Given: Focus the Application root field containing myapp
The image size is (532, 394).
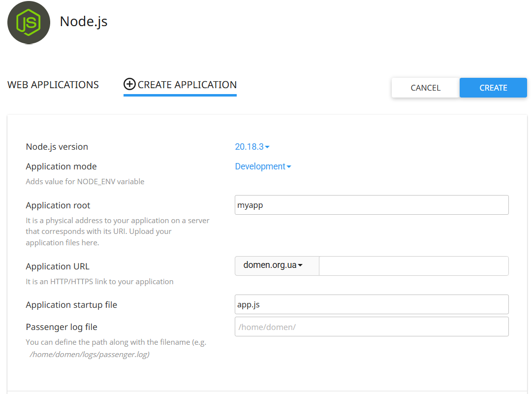Looking at the screenshot, I should click(x=372, y=205).
